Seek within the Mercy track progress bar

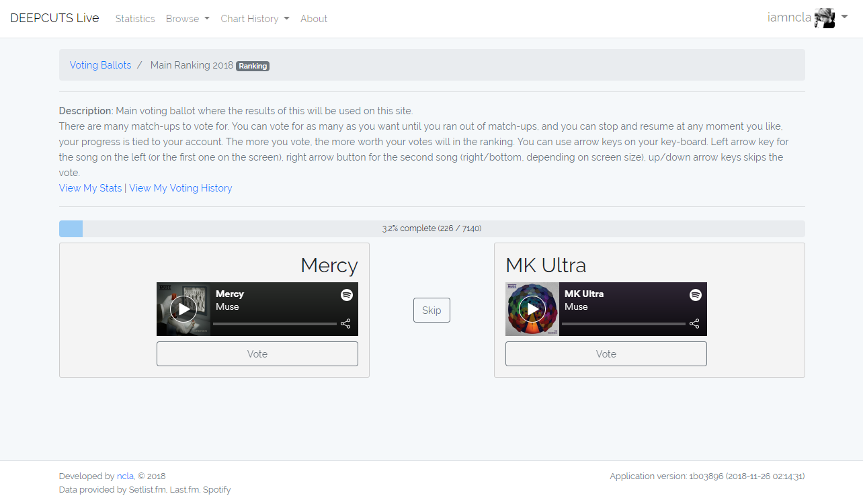click(275, 324)
